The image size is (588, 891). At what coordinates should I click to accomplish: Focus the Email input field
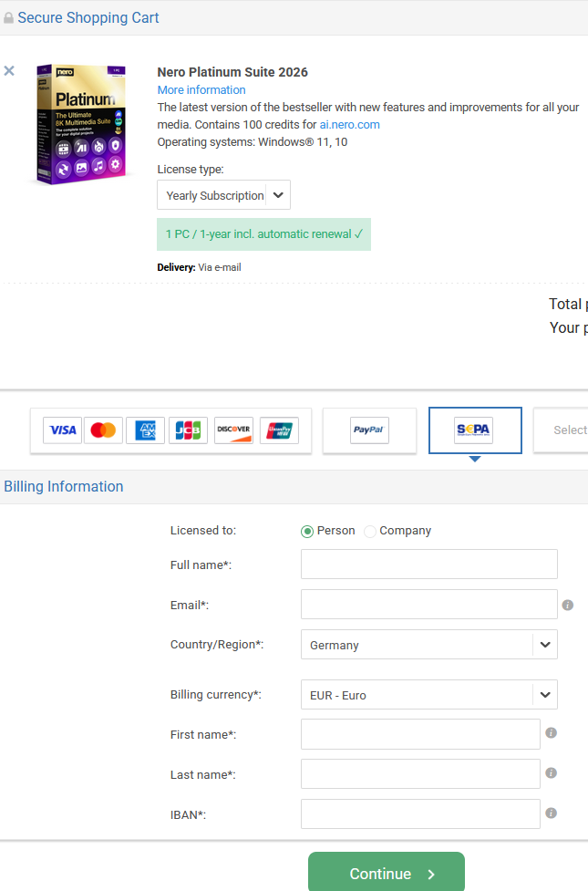(x=429, y=604)
